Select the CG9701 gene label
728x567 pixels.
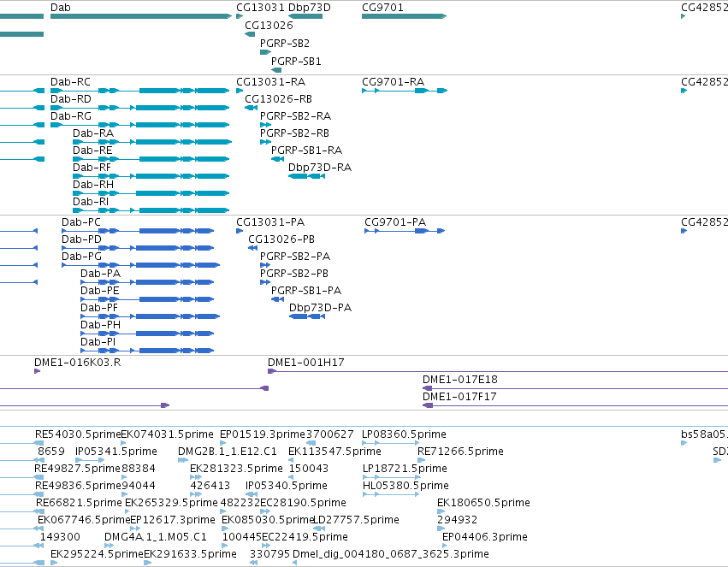tap(382, 8)
